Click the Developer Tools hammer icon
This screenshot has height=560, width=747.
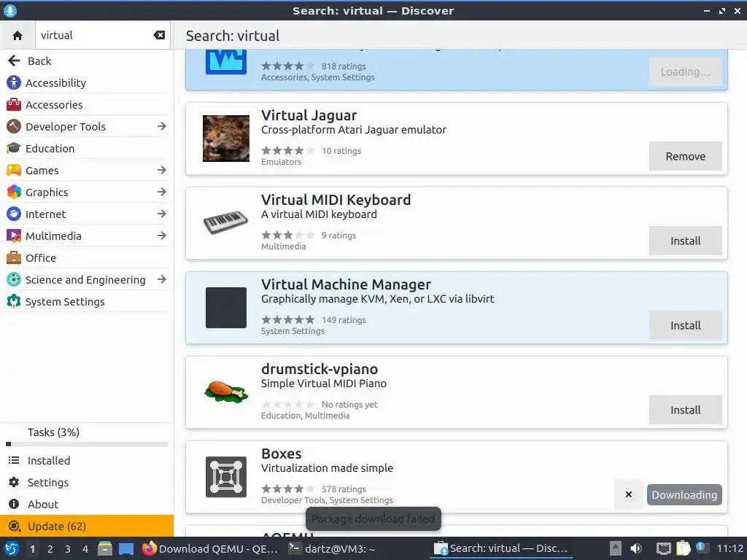(14, 127)
